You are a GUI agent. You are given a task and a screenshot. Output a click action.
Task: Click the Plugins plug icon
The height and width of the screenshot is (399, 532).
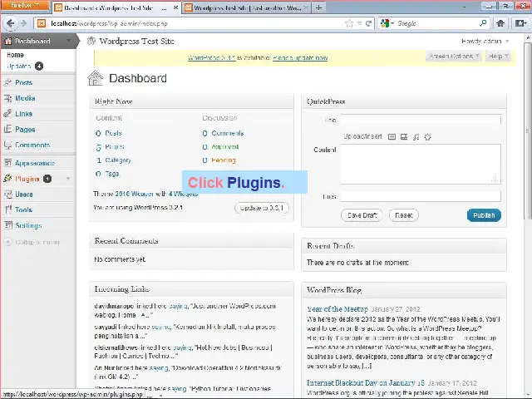[7, 179]
